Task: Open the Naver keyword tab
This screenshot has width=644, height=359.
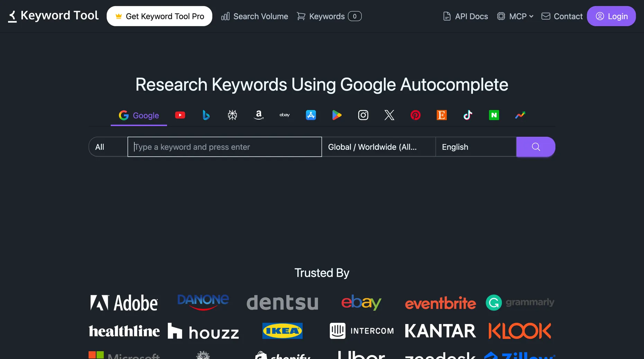Action: (x=494, y=115)
